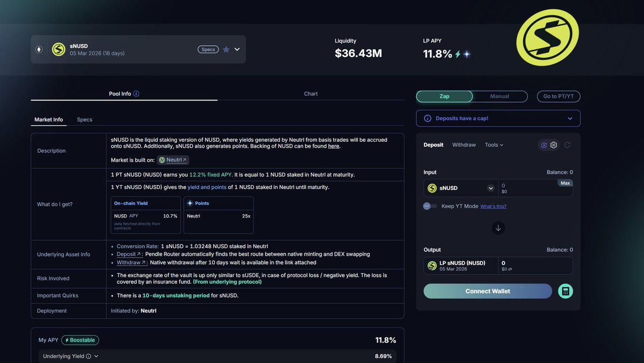Open the Specs sub-tab

click(x=84, y=119)
